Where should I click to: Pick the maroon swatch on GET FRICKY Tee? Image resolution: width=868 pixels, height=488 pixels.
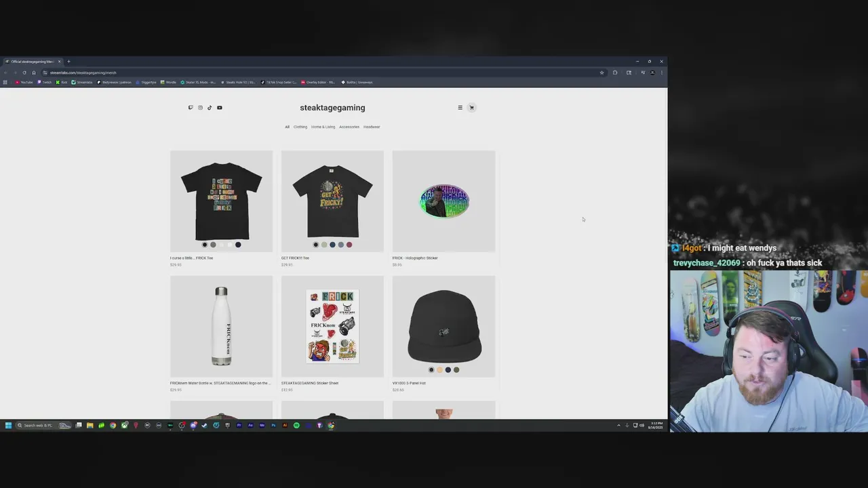point(349,245)
